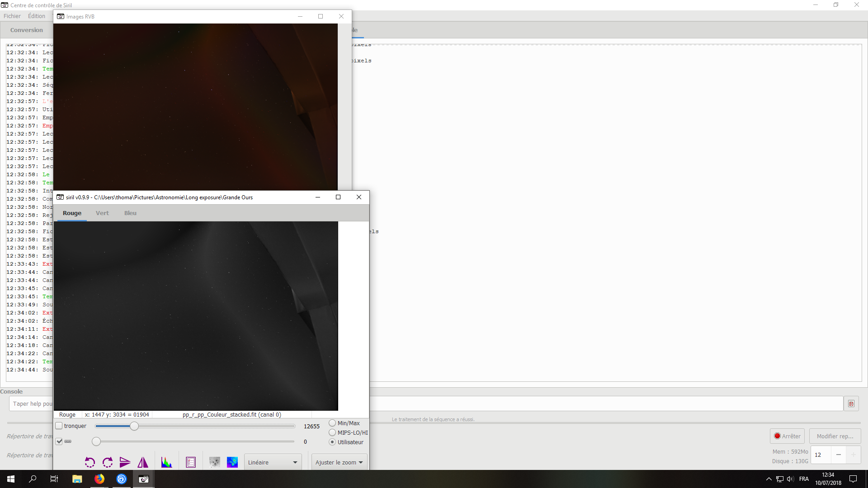Open the histogram tool
The width and height of the screenshot is (868, 488).
[x=166, y=462]
